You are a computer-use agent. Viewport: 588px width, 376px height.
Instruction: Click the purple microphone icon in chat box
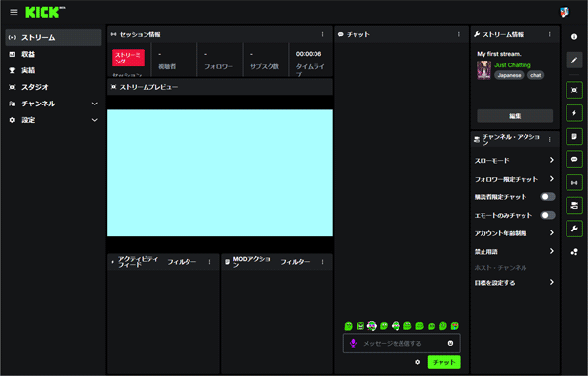[353, 343]
